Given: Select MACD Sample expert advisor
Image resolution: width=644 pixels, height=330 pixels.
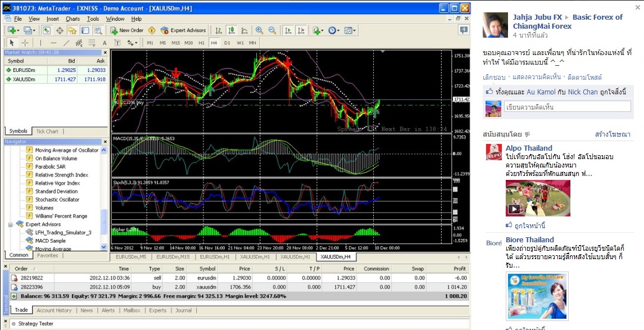Looking at the screenshot, I should click(x=51, y=241).
